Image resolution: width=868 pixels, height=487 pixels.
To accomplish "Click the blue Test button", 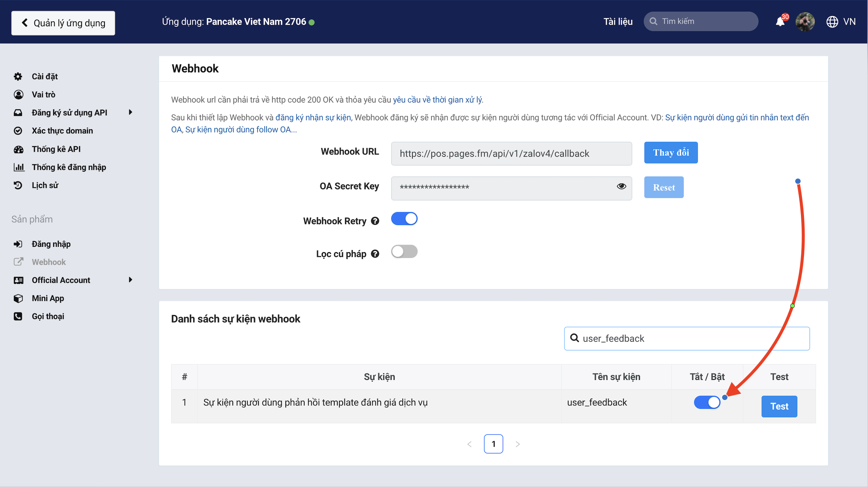I will 779,407.
